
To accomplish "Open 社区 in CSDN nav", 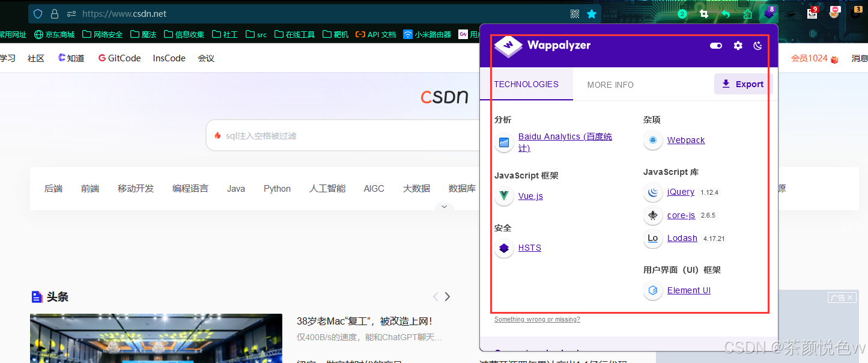I will pos(36,58).
